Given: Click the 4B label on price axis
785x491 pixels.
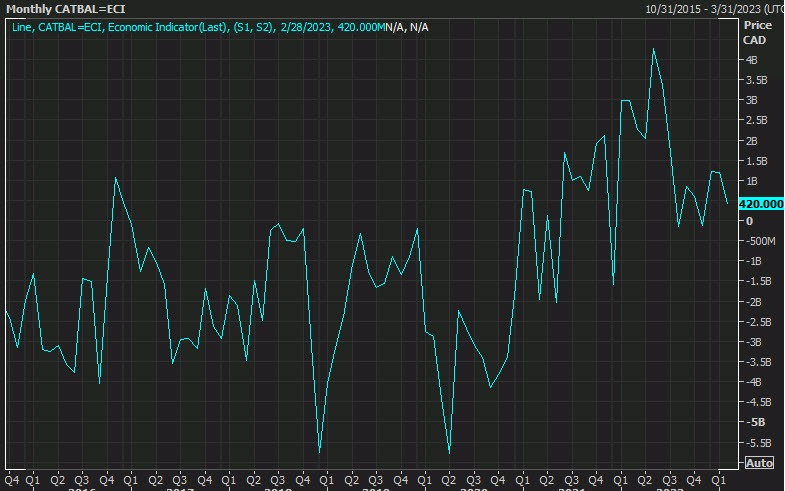Looking at the screenshot, I should click(751, 60).
